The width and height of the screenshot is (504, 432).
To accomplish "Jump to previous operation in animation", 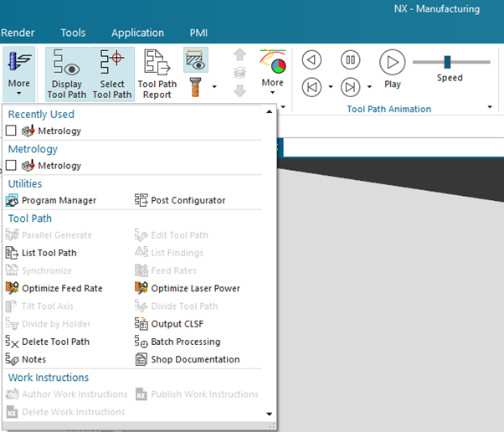I will tap(311, 87).
